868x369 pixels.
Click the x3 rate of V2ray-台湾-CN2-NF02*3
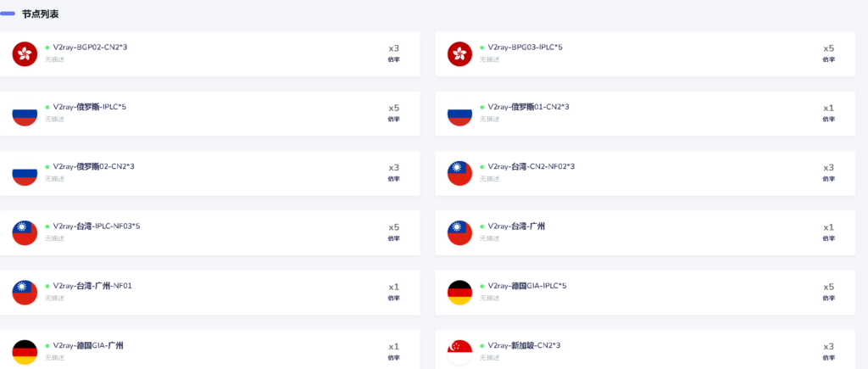pos(828,168)
